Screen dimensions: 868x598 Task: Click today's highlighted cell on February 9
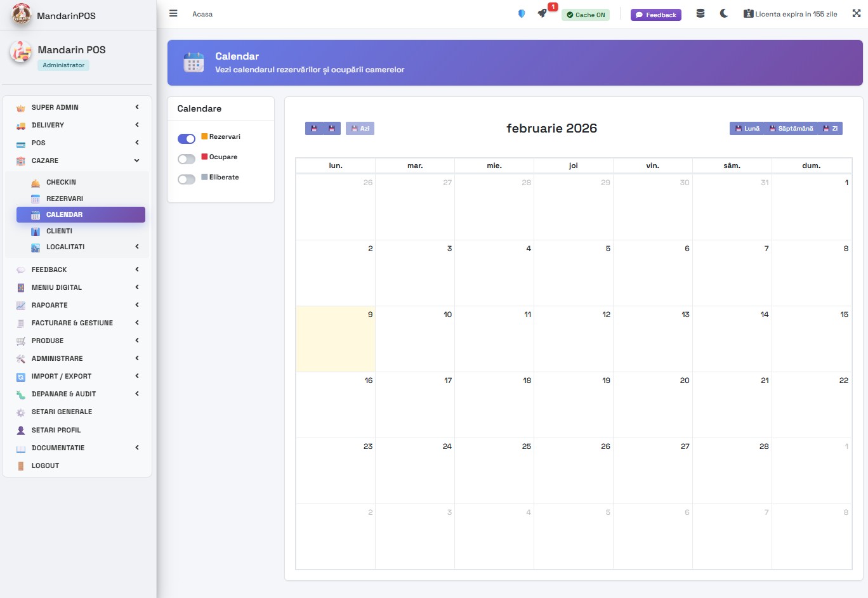(335, 339)
